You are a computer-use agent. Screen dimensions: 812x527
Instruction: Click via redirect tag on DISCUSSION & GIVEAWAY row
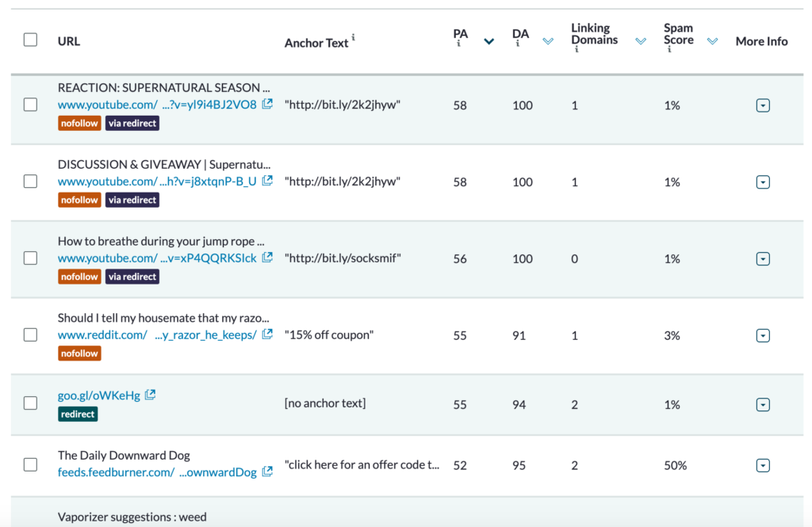click(x=132, y=200)
